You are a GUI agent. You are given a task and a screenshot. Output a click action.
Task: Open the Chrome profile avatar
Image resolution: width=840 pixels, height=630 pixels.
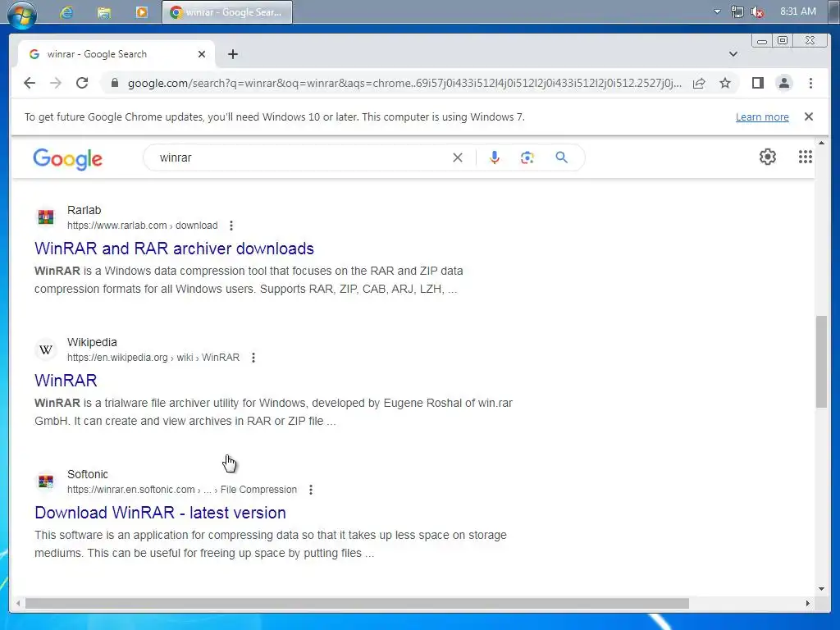(x=783, y=83)
